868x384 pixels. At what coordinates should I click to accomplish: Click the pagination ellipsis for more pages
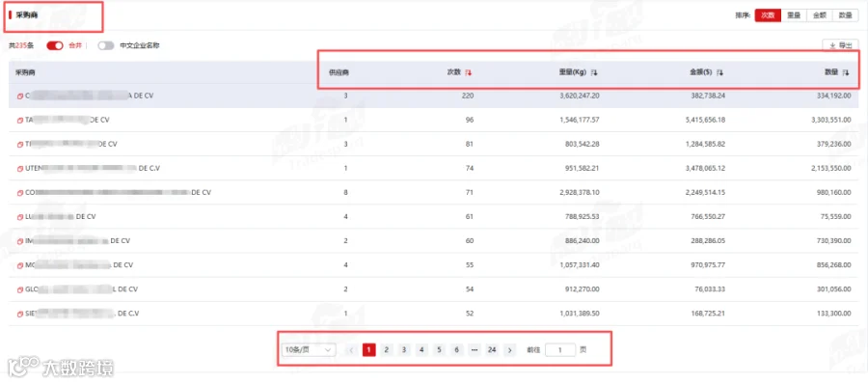474,349
